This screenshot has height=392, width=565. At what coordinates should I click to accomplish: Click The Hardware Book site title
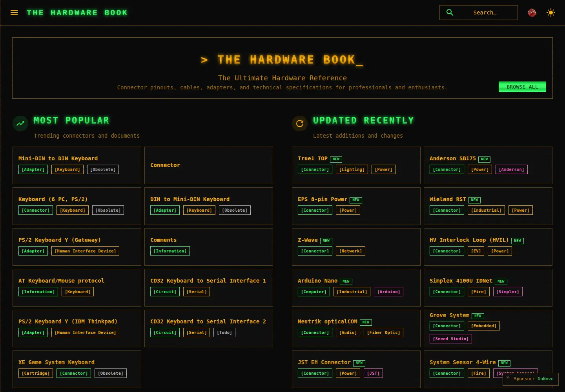77,13
